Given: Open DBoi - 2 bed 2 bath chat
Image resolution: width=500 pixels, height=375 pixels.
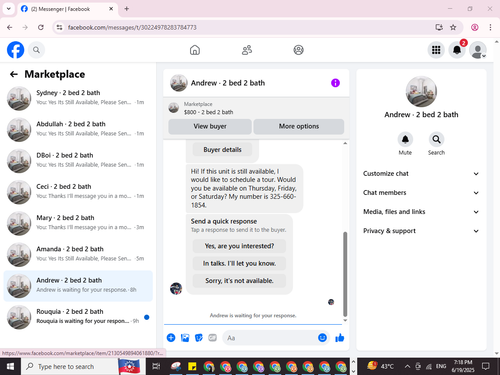Looking at the screenshot, I should (78, 161).
